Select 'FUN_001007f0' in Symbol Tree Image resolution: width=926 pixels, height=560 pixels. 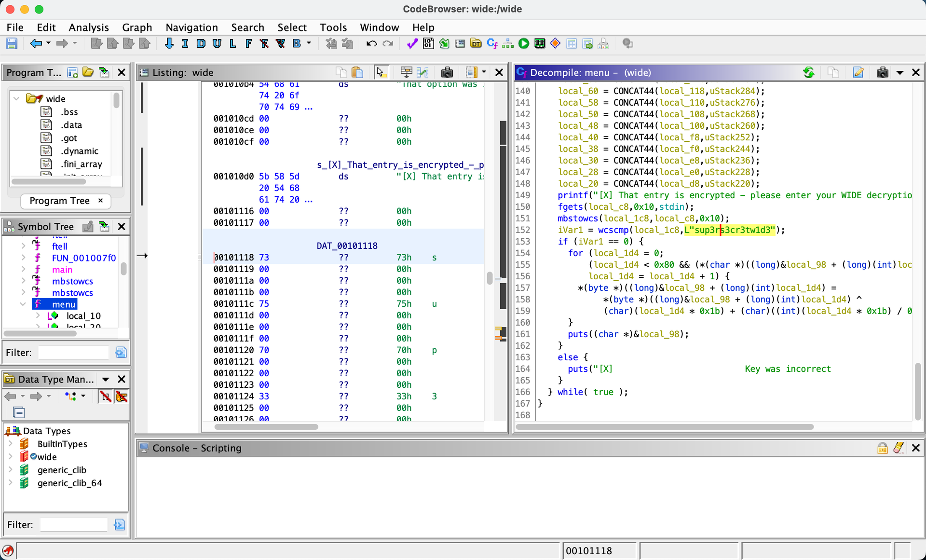pos(84,258)
